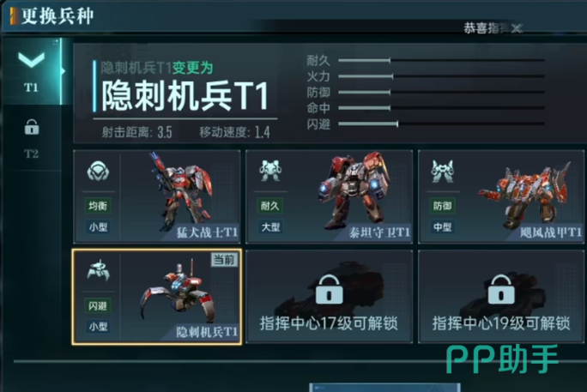The width and height of the screenshot is (587, 392).
Task: Select the current 隐刺机兵T1 card
Action: pos(157,297)
